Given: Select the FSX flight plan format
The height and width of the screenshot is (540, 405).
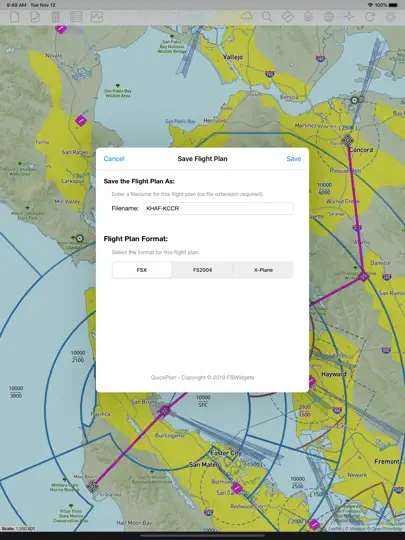Looking at the screenshot, I should click(142, 270).
